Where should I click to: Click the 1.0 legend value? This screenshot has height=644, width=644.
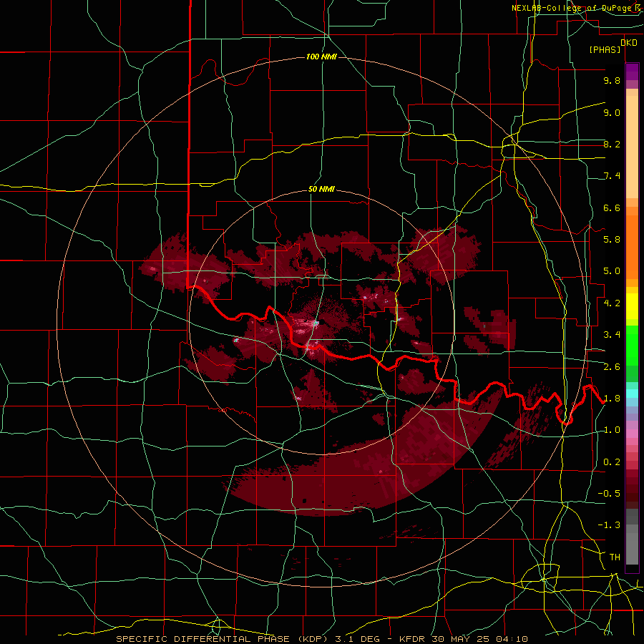click(612, 430)
